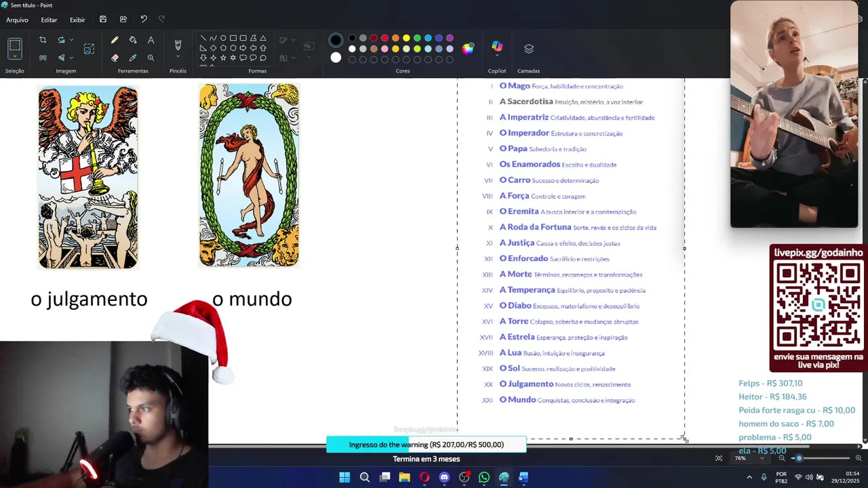This screenshot has width=868, height=488.
Task: Pick the green color swatch
Action: (x=417, y=38)
